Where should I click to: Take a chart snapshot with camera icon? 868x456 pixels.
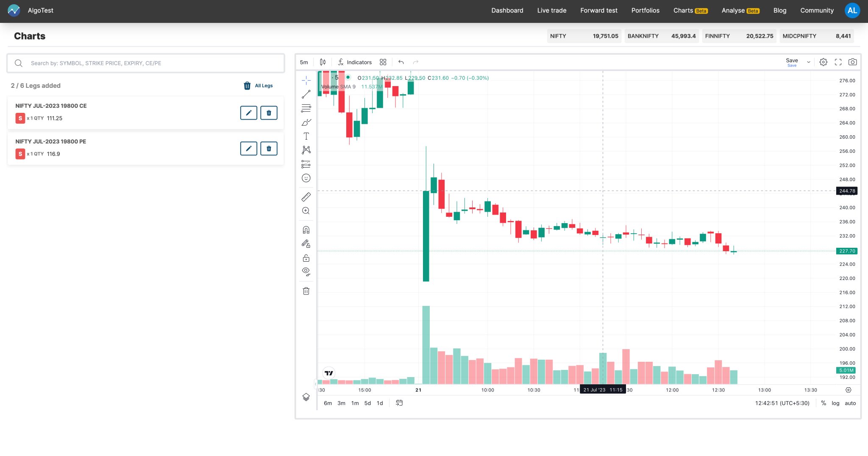(853, 62)
